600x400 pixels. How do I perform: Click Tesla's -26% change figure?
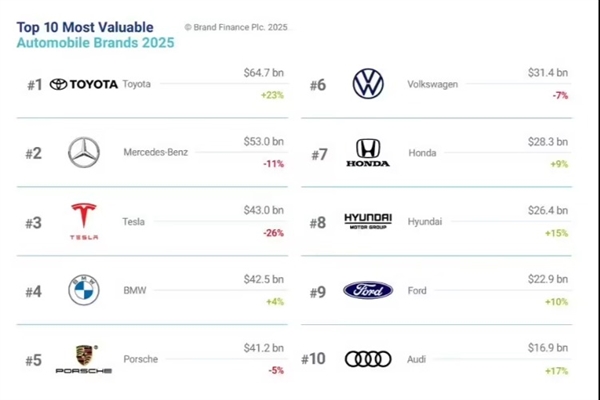coord(272,233)
